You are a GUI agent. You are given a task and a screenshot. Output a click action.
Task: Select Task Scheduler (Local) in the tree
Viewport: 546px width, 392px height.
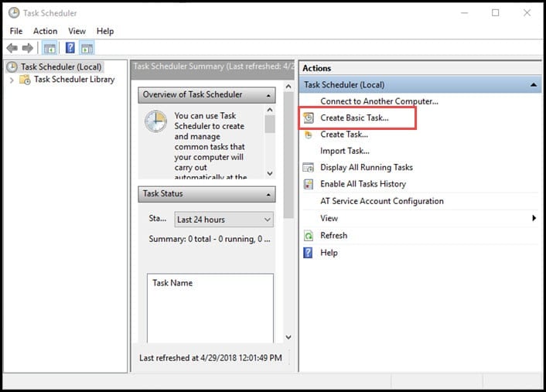tap(61, 66)
